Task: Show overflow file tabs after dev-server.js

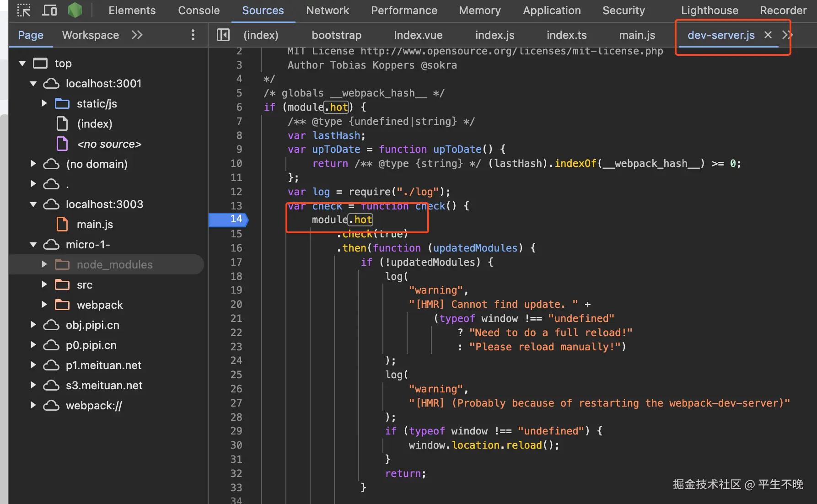Action: (x=787, y=35)
